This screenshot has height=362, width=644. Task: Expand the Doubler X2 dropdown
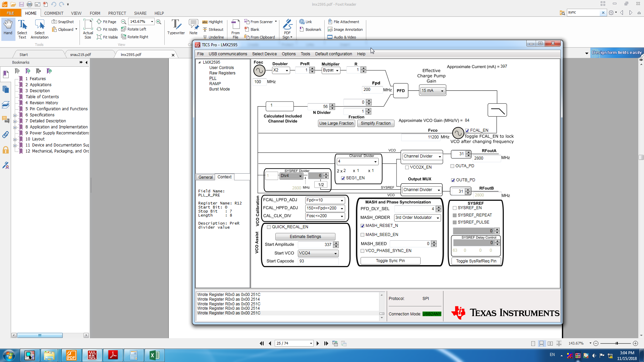pyautogui.click(x=286, y=70)
